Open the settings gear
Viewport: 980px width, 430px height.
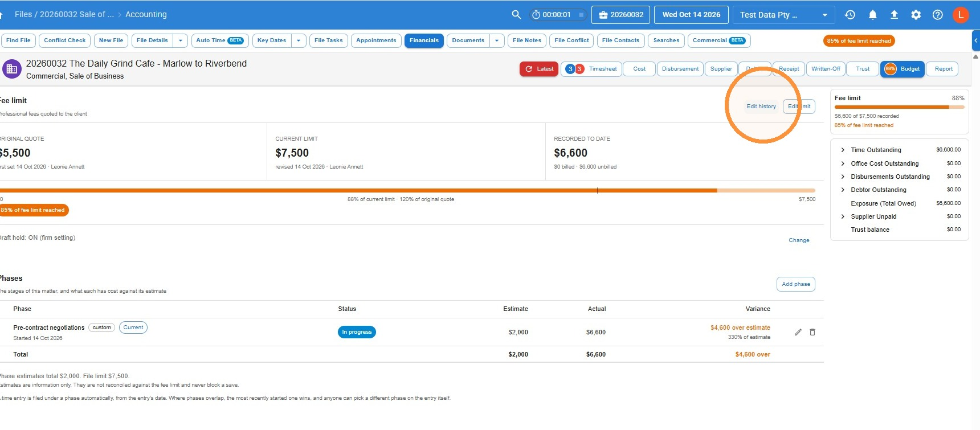(x=916, y=15)
